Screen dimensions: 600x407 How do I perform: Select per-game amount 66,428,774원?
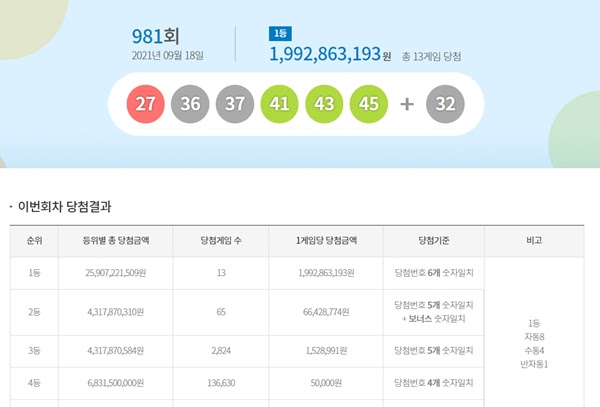(x=326, y=312)
